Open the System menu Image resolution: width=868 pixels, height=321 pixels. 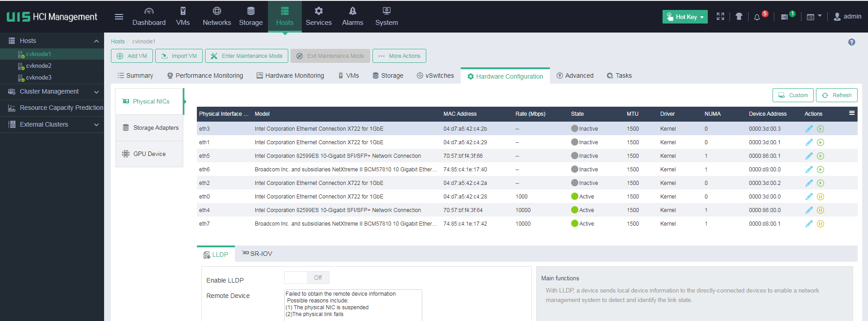pos(386,17)
